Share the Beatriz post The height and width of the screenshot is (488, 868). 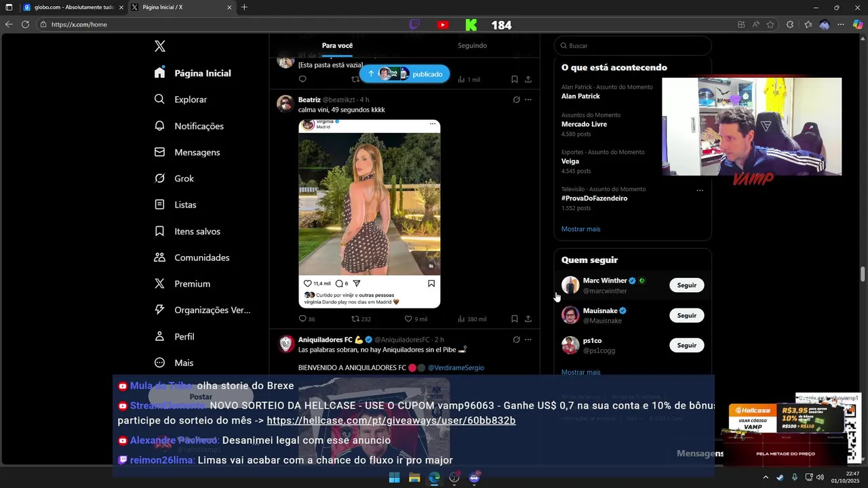click(528, 319)
